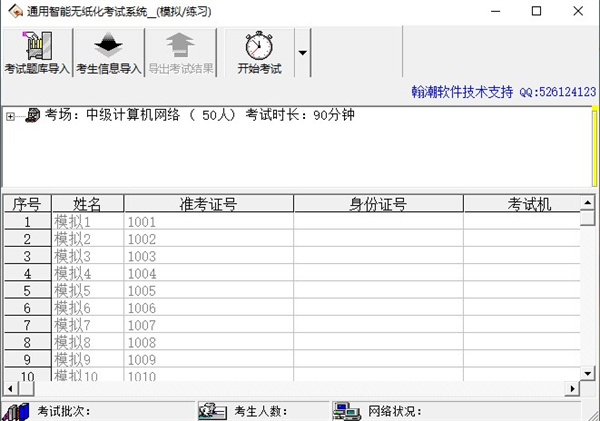Click admission number cell 1004
Screen dimensions: 600x421
209,273
